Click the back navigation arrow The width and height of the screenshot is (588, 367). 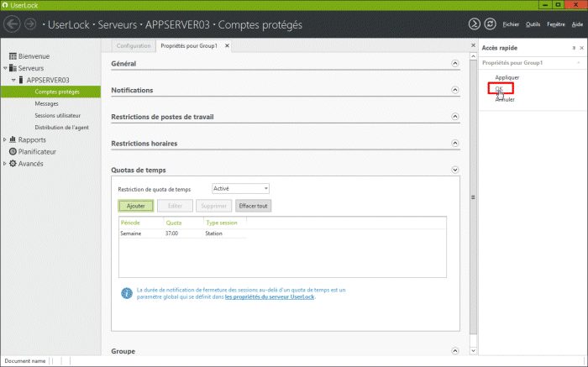[x=12, y=24]
